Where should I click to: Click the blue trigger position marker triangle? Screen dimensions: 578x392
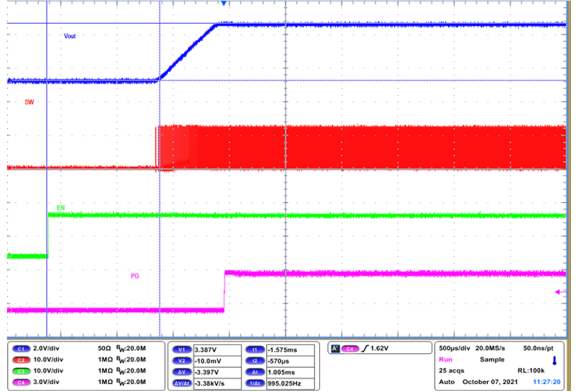pos(223,5)
